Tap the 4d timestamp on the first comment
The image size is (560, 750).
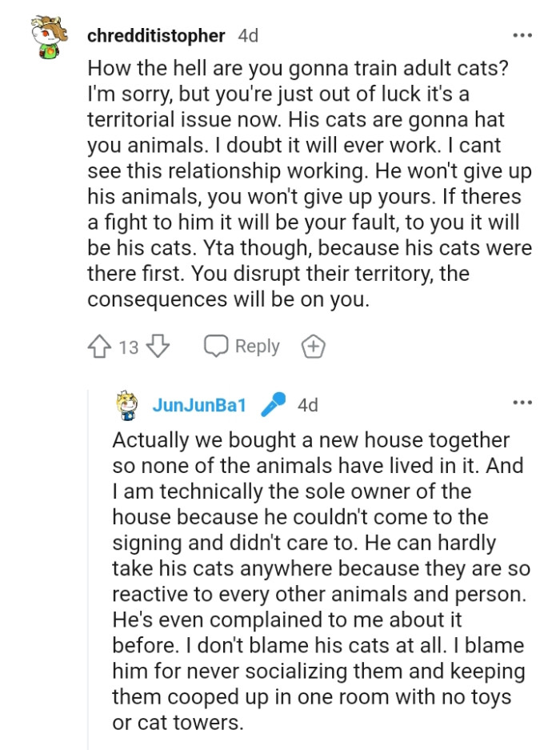coord(248,34)
